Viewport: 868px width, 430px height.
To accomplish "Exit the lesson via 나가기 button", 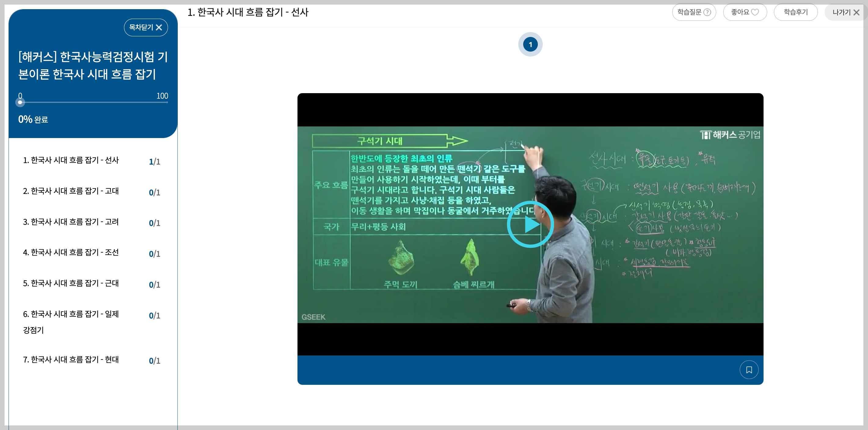I will coord(845,13).
